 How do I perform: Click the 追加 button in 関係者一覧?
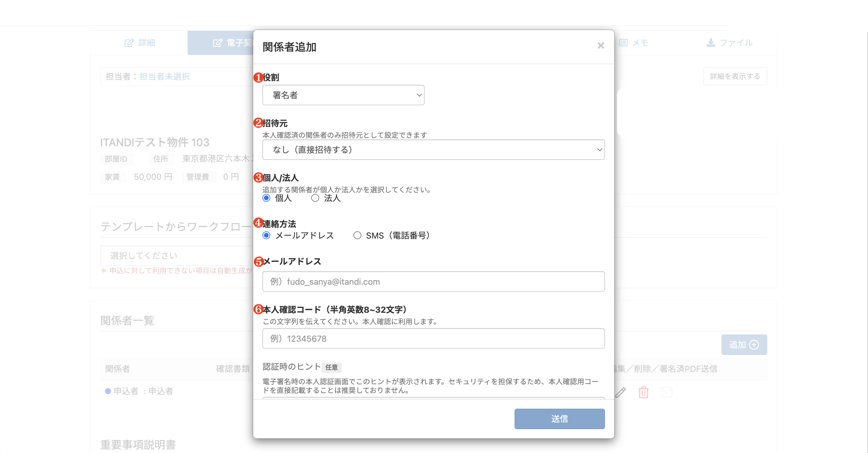[x=744, y=344]
